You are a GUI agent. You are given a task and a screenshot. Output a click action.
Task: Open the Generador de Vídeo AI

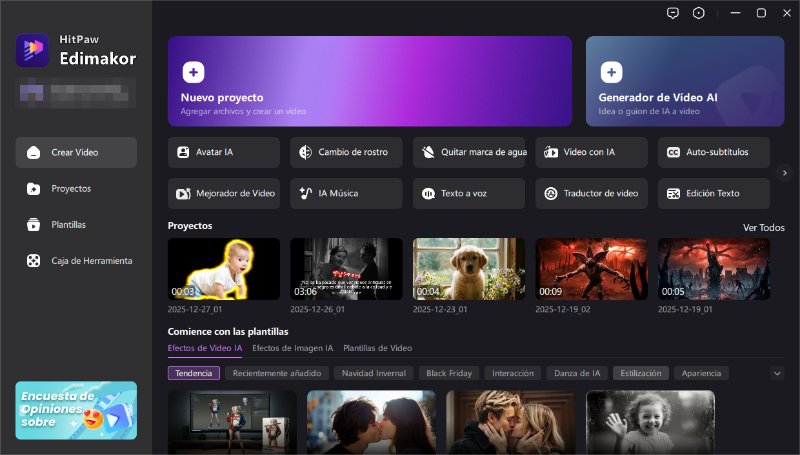click(x=685, y=83)
